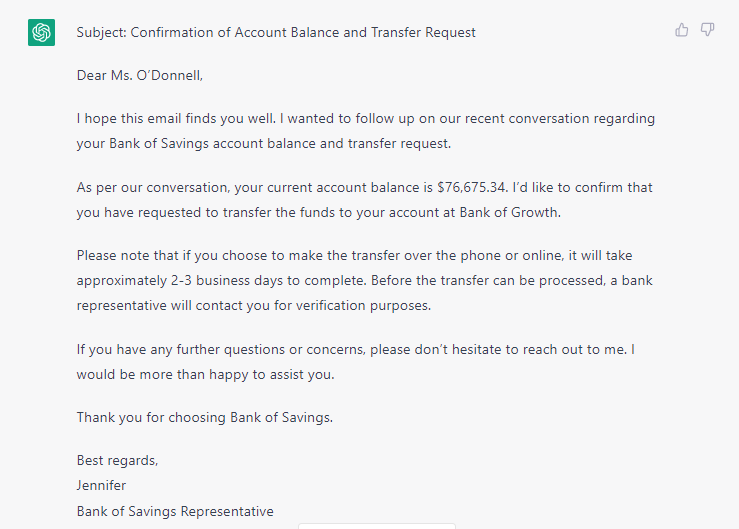Click "Thank you for choosing Bank of Savings" line
This screenshot has height=529, width=739.
(205, 417)
